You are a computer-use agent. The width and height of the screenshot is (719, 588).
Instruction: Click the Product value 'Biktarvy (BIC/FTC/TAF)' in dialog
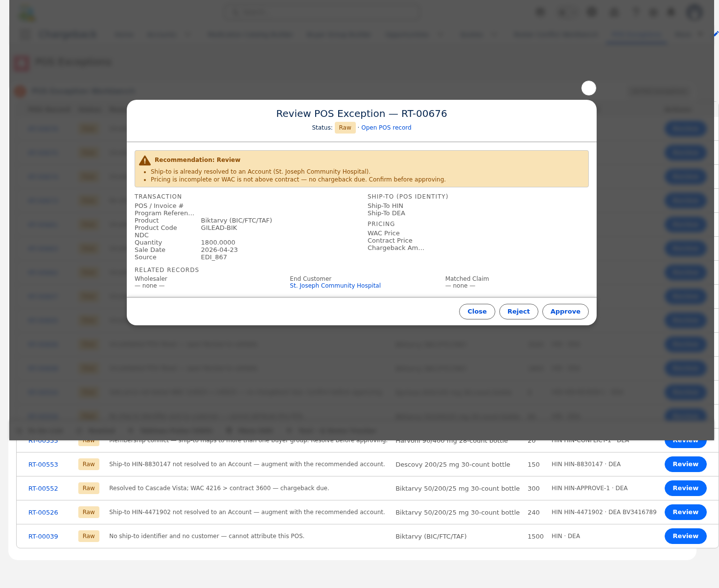pos(236,221)
